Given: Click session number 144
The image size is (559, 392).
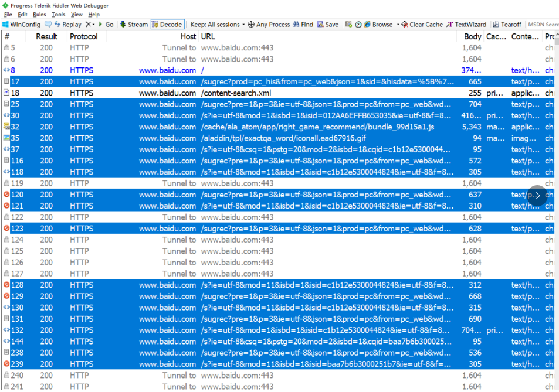Looking at the screenshot, I should point(17,342).
